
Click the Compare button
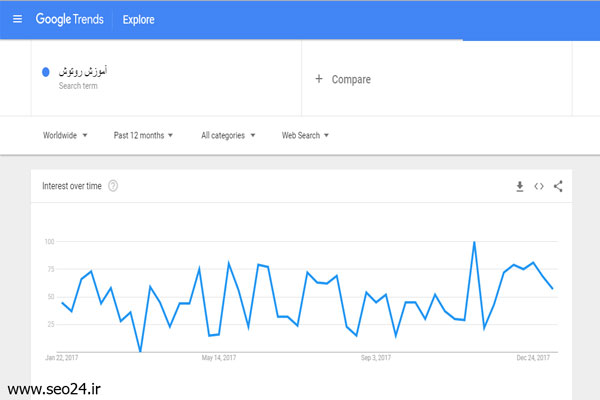point(350,79)
